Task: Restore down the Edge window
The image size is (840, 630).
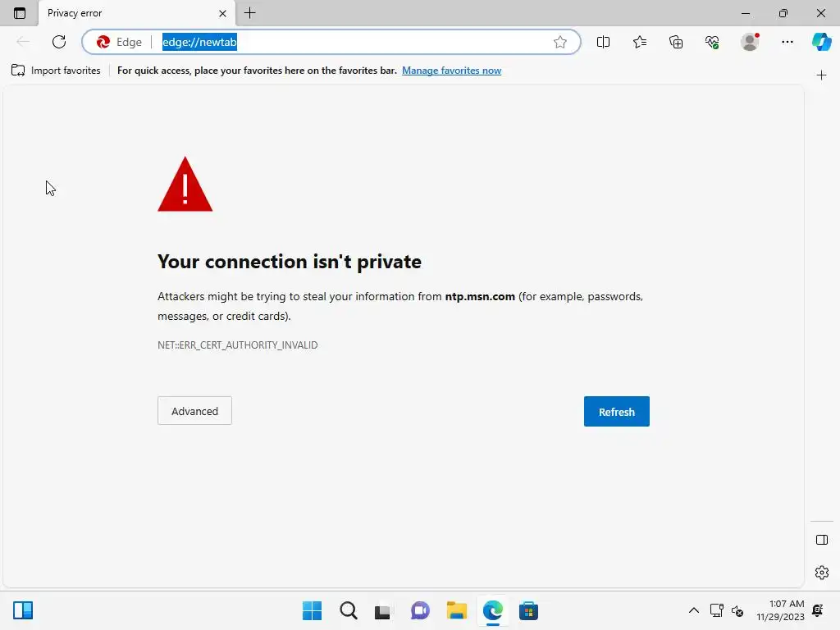Action: click(x=783, y=13)
